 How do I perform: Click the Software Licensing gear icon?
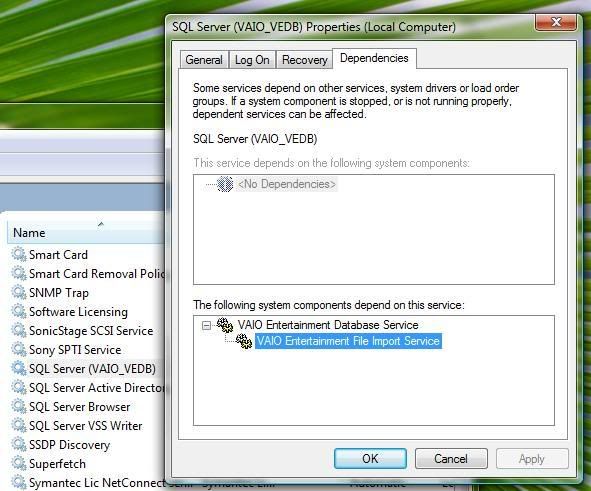point(18,311)
